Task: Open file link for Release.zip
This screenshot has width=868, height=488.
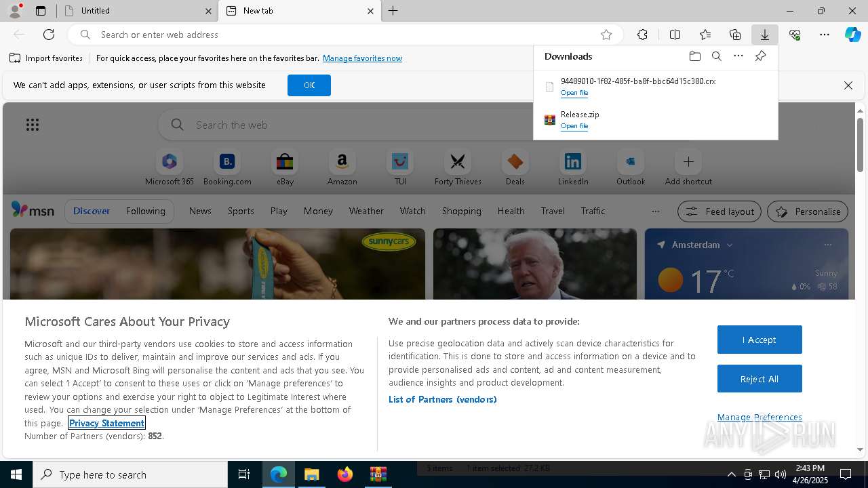Action: click(574, 126)
